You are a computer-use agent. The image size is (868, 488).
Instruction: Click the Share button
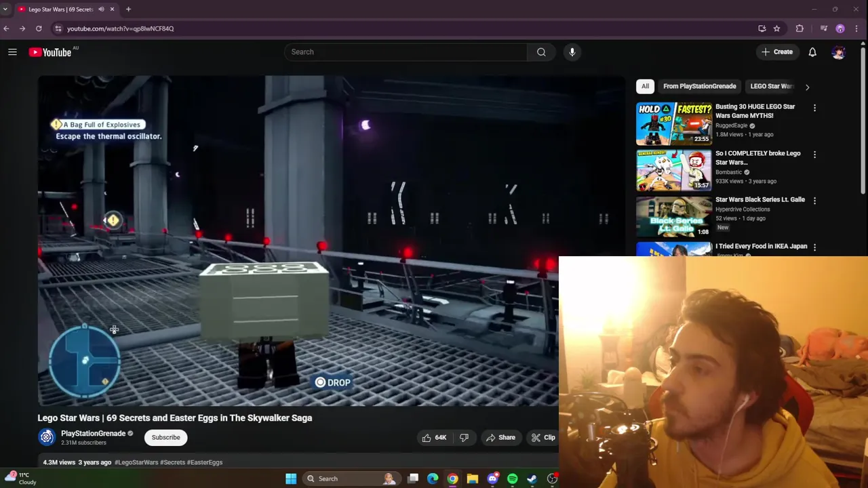(x=500, y=438)
